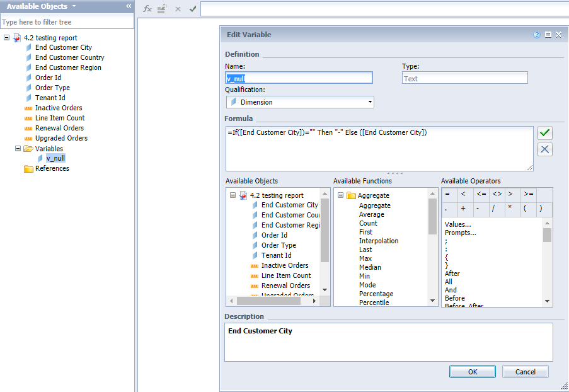Click the >= operator button
Screen dimensions: 569x392
[x=528, y=194]
